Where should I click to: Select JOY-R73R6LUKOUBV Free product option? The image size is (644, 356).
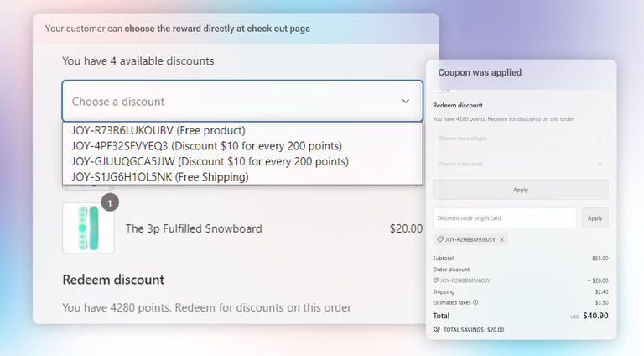[158, 130]
